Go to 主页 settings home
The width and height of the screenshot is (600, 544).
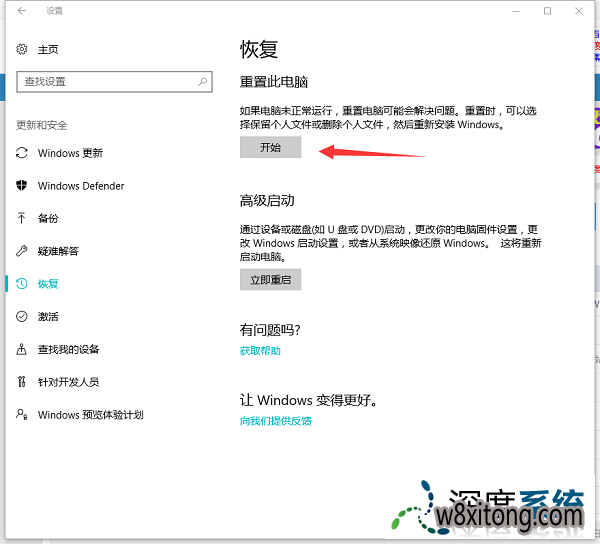pyautogui.click(x=48, y=49)
